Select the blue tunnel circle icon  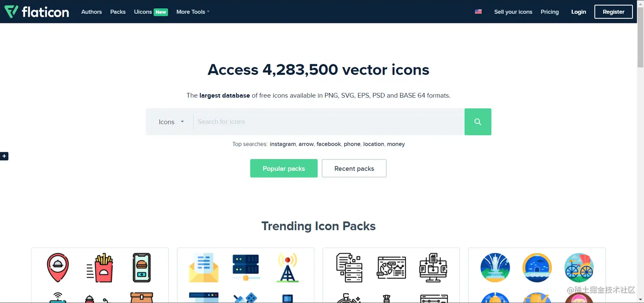tap(537, 268)
